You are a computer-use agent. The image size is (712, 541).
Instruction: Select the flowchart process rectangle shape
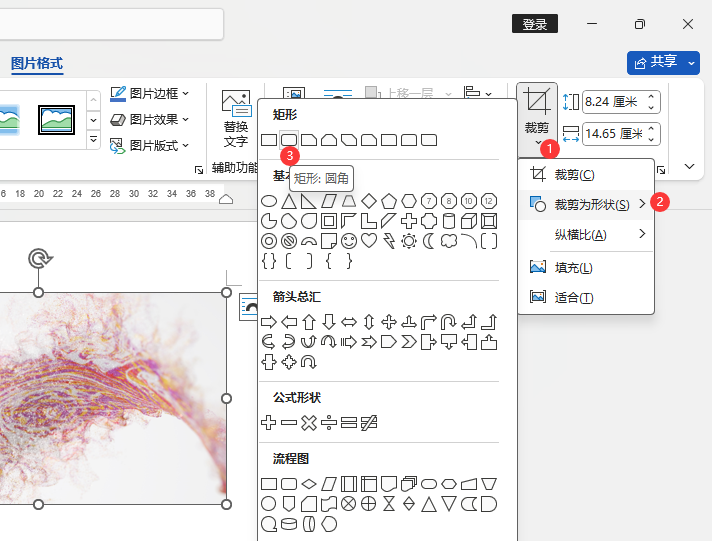269,484
